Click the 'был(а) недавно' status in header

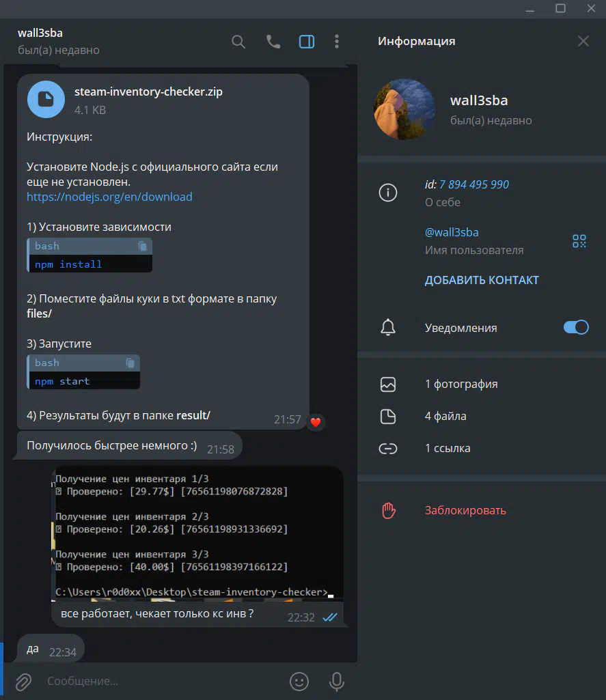pos(59,50)
